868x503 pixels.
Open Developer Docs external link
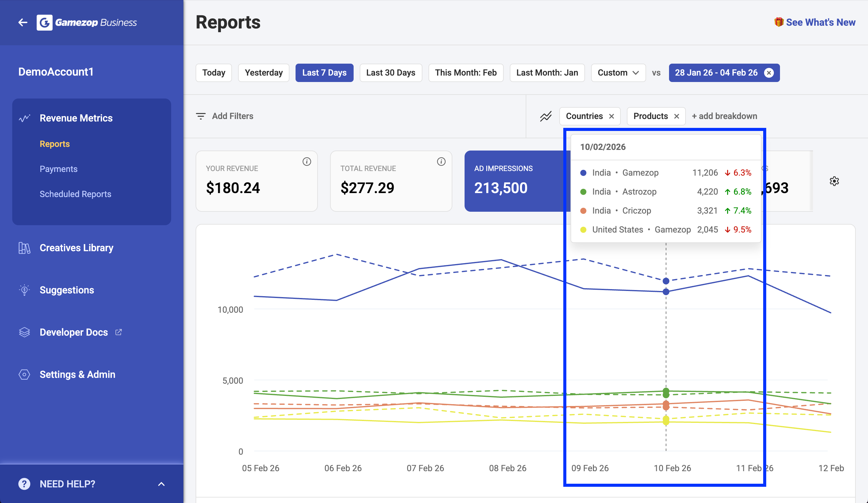point(74,332)
